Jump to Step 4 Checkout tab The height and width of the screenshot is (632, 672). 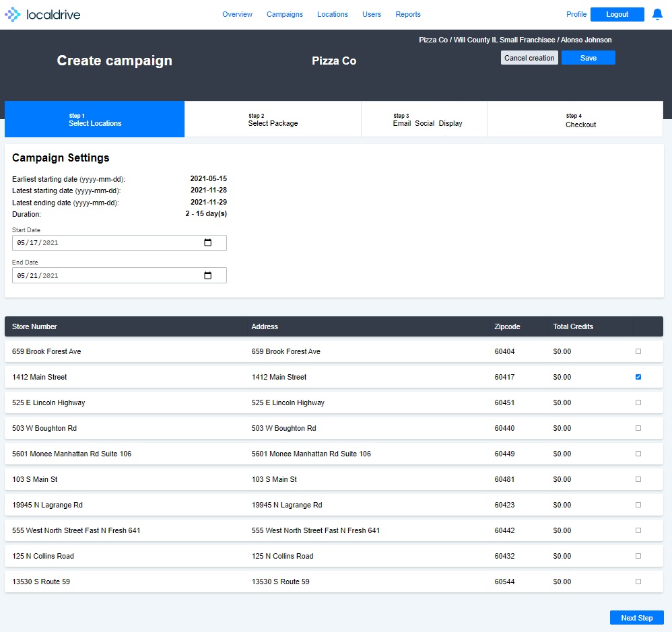coord(575,119)
